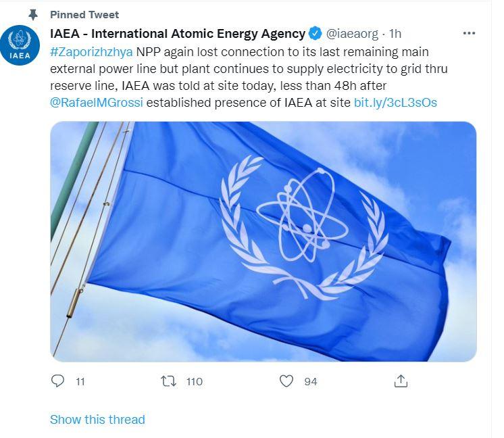Click Show this thread
Viewport: 504px width, 438px height.
[x=97, y=420]
